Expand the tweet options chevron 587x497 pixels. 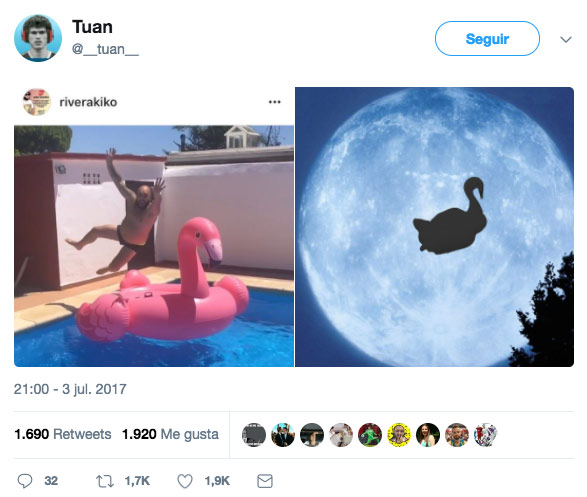pyautogui.click(x=566, y=39)
